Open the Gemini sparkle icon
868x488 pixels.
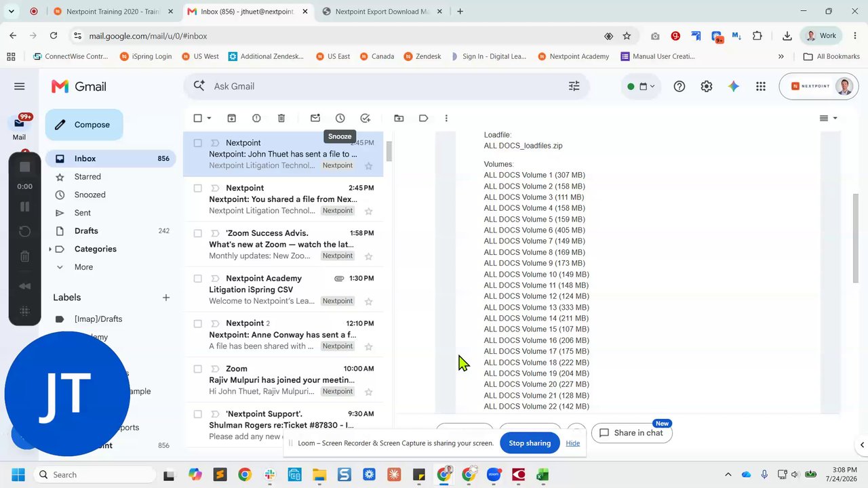coord(734,86)
